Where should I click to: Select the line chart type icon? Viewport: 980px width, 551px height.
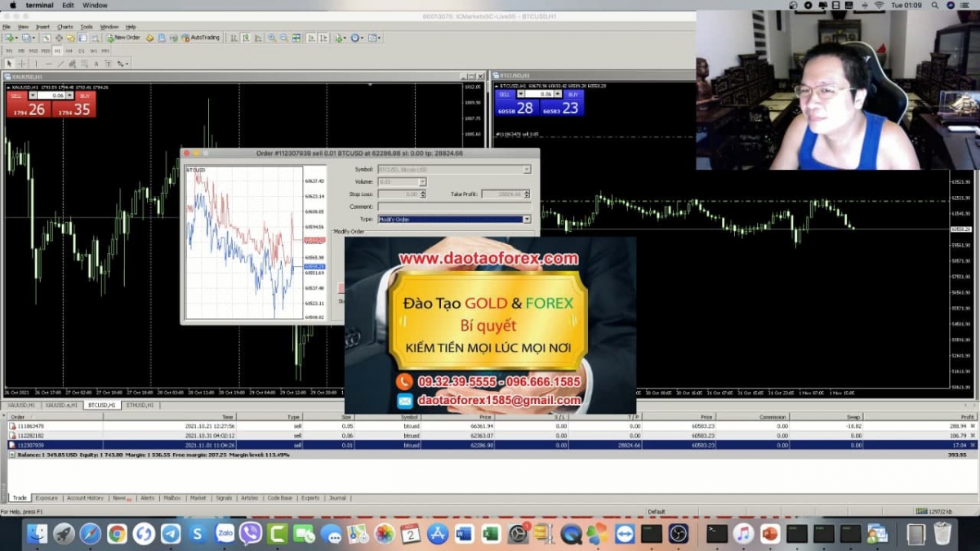pyautogui.click(x=258, y=38)
